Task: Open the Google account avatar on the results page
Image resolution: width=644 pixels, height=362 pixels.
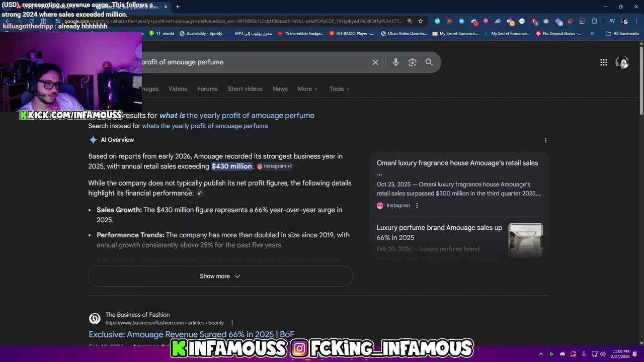Action: pos(622,62)
